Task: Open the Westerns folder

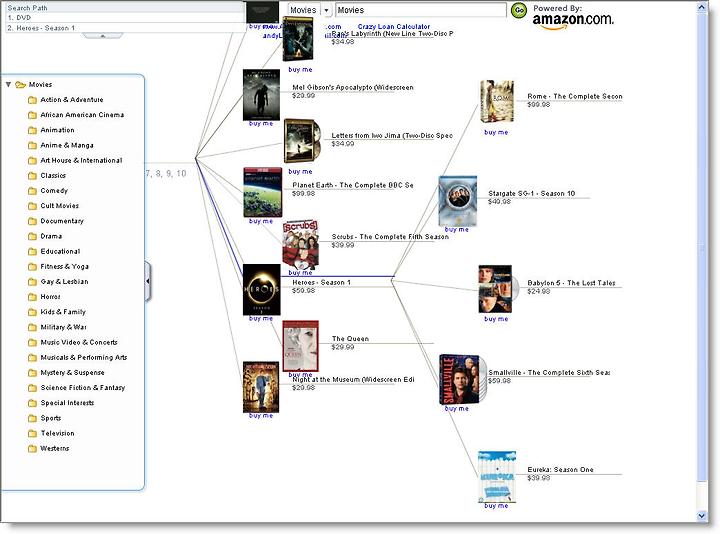Action: (48, 448)
